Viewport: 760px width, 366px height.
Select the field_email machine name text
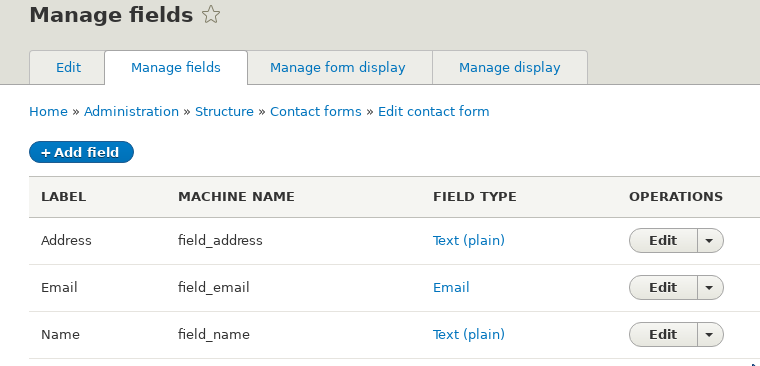214,287
